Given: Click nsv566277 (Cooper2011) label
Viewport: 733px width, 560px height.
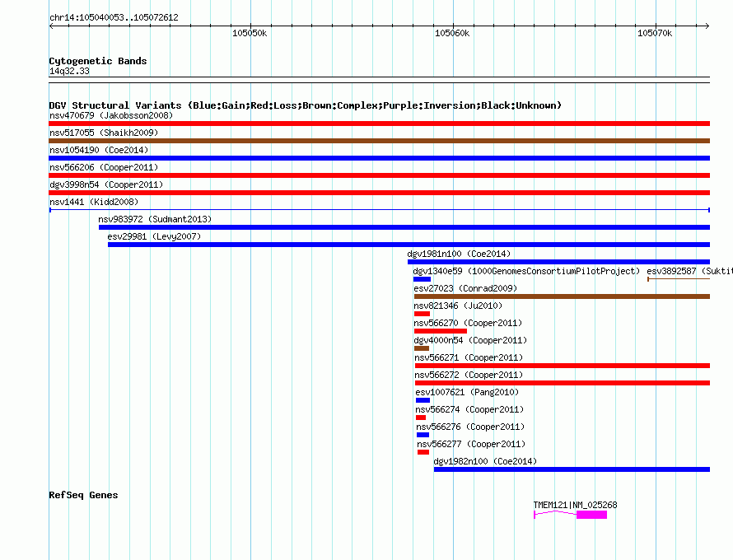Looking at the screenshot, I should click(x=471, y=444).
